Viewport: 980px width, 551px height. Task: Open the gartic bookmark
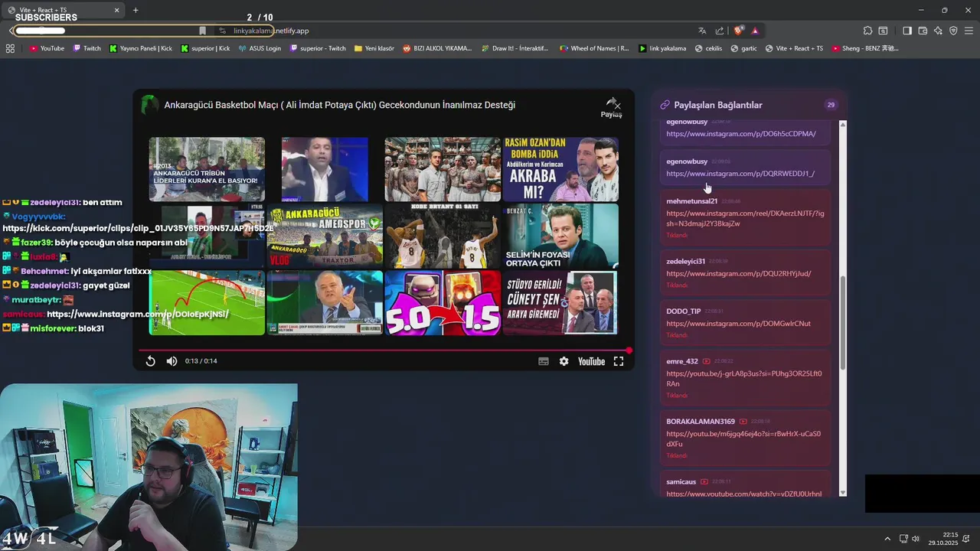(x=743, y=48)
